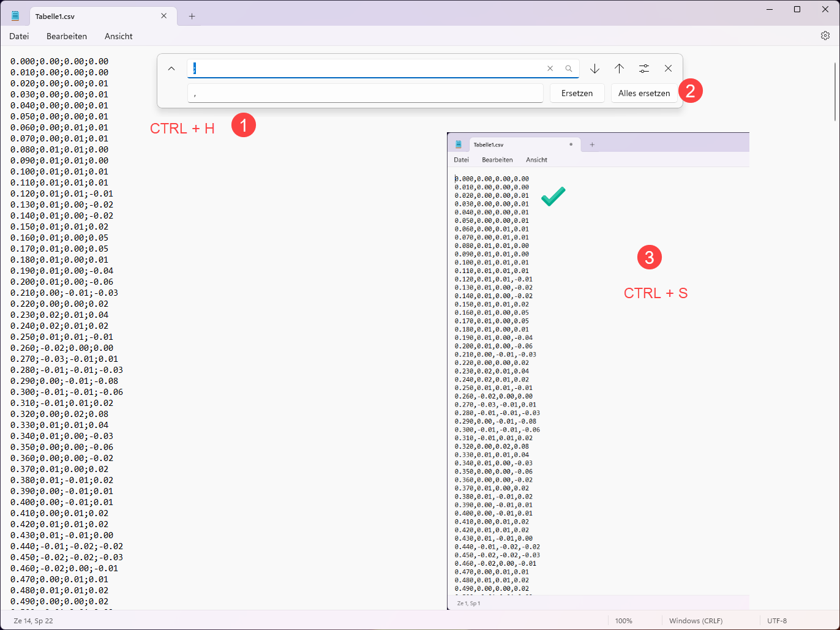Open the search options flyout
This screenshot has height=630, width=840.
coord(643,68)
